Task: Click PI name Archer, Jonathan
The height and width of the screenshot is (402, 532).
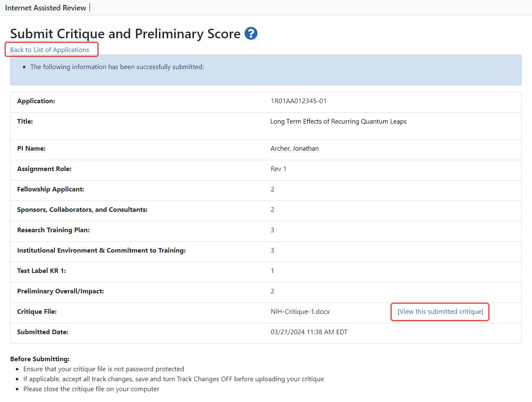Action: 294,149
